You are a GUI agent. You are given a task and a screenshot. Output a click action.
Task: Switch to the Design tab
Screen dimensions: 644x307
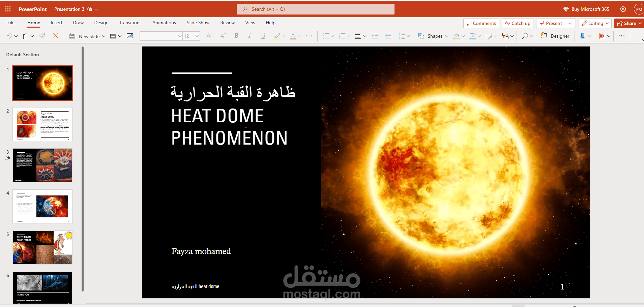click(x=101, y=23)
